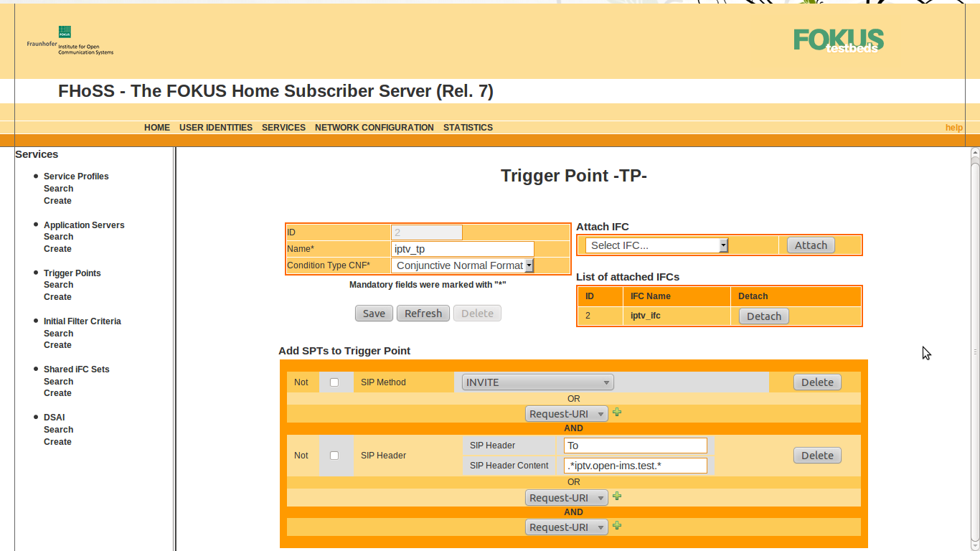Detach the iptv_ifc IFC
Viewport: 980px width, 551px height.
pos(763,316)
